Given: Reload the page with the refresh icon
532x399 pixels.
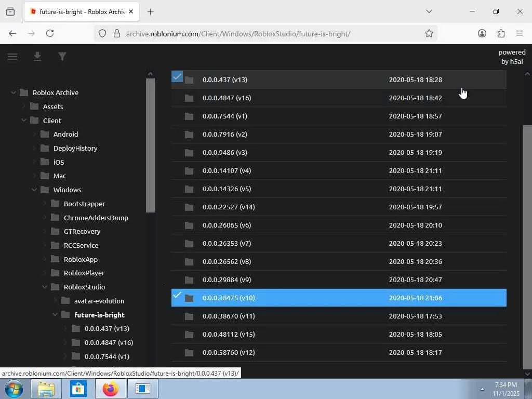Looking at the screenshot, I should click(x=50, y=33).
